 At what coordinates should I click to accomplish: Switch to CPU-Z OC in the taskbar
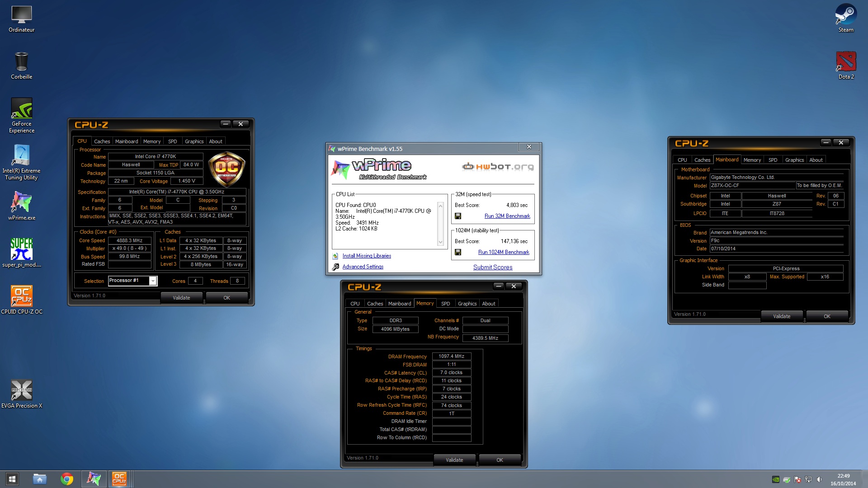[x=119, y=479]
